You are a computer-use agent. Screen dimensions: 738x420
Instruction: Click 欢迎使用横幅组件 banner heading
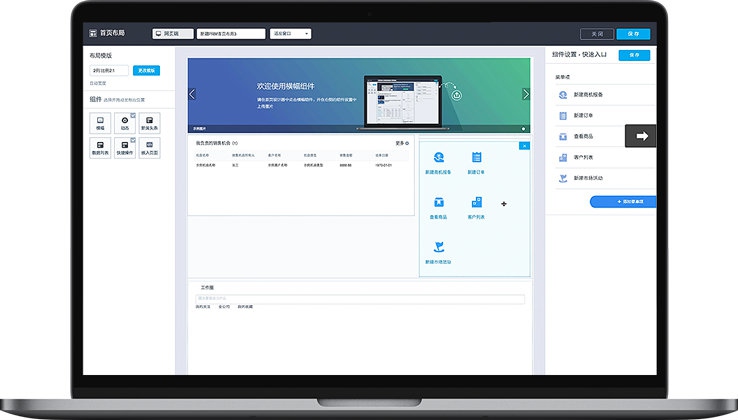click(285, 86)
